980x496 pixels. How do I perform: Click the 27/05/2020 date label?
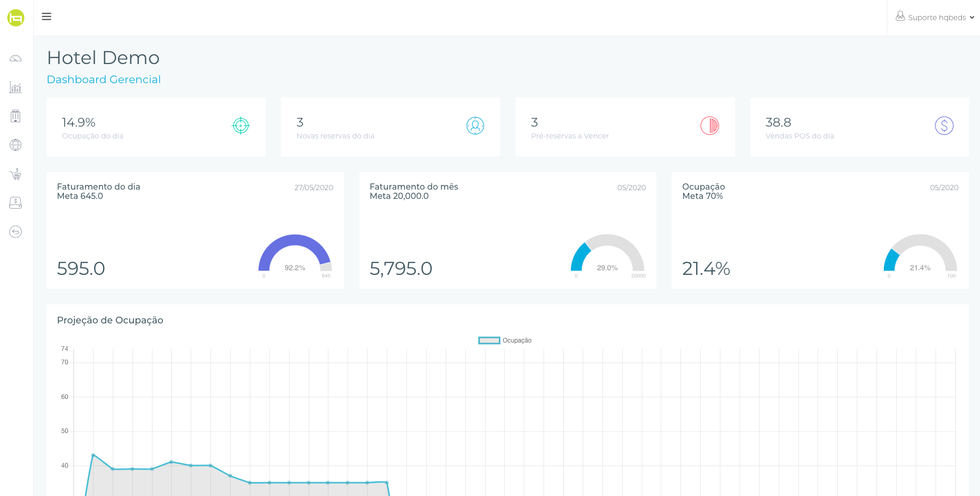[x=314, y=188]
